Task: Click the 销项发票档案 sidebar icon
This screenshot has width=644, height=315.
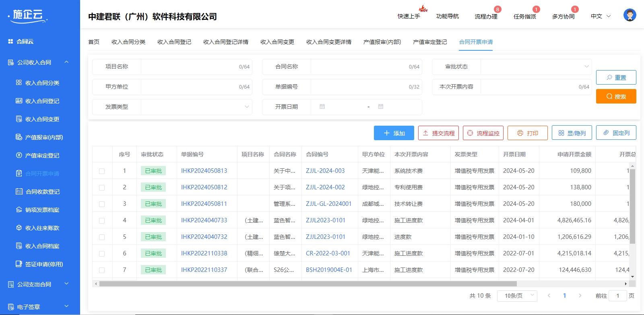Action: (x=19, y=209)
